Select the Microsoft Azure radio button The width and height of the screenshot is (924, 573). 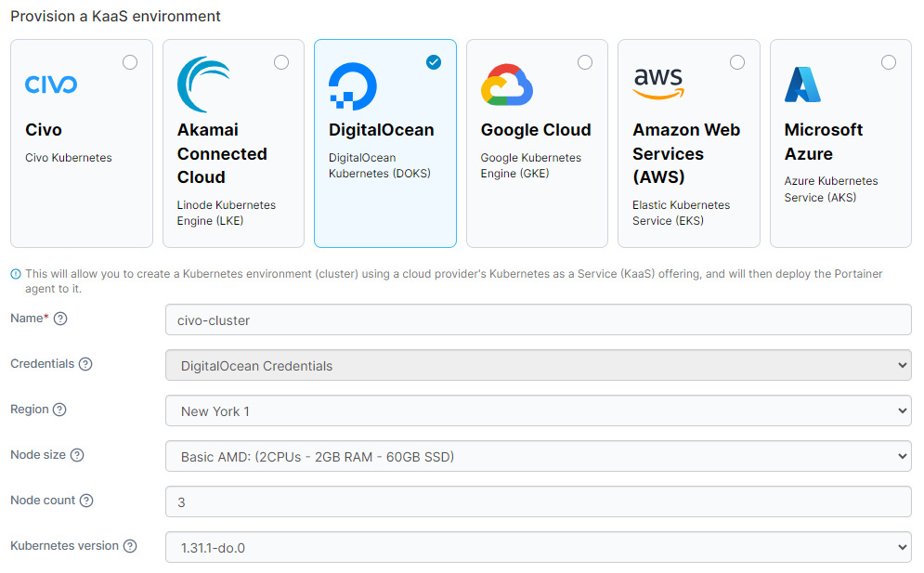889,62
